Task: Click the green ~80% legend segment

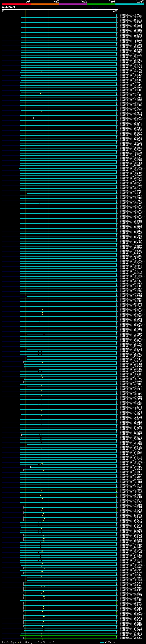Action: click(101, 4)
